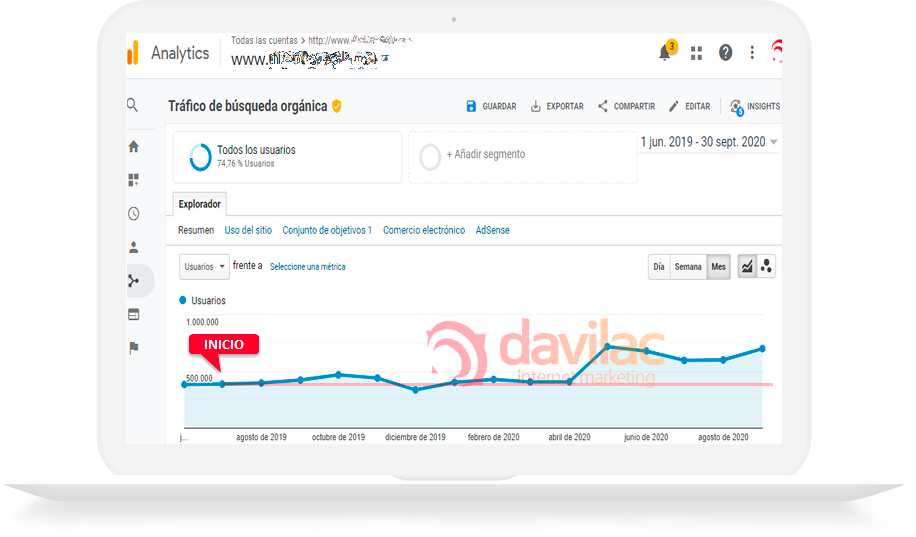This screenshot has width=916, height=537.
Task: Click Exportar to export the report
Action: [557, 106]
